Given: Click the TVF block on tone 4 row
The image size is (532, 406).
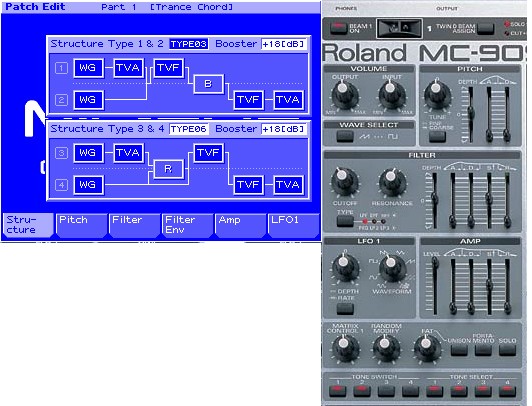Looking at the screenshot, I should point(249,185).
